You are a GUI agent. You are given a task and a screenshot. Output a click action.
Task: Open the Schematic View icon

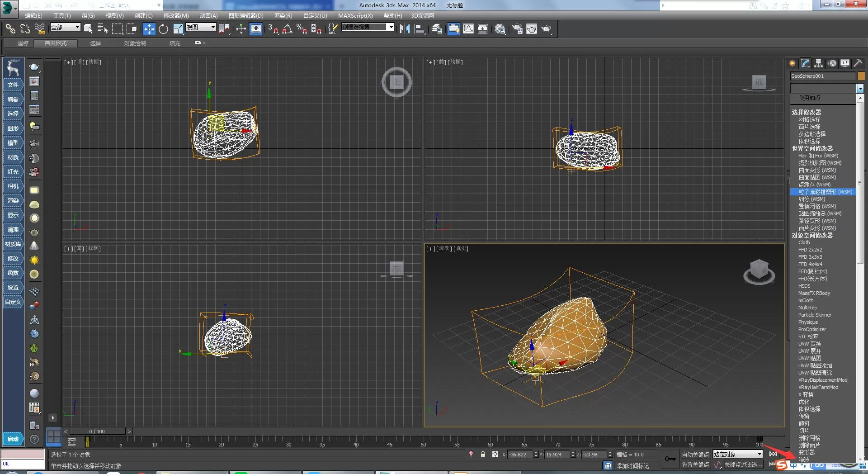click(483, 28)
